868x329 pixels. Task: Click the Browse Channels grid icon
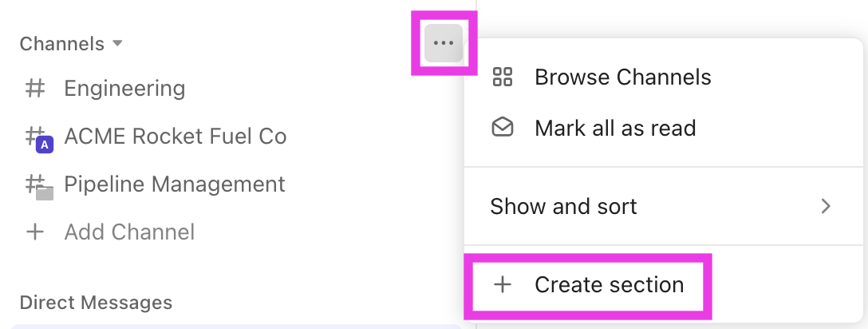pyautogui.click(x=502, y=77)
